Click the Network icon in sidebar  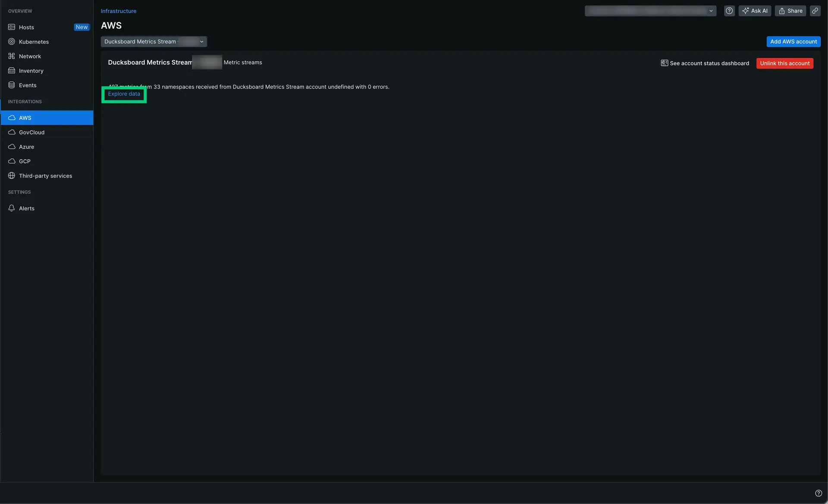(x=11, y=56)
